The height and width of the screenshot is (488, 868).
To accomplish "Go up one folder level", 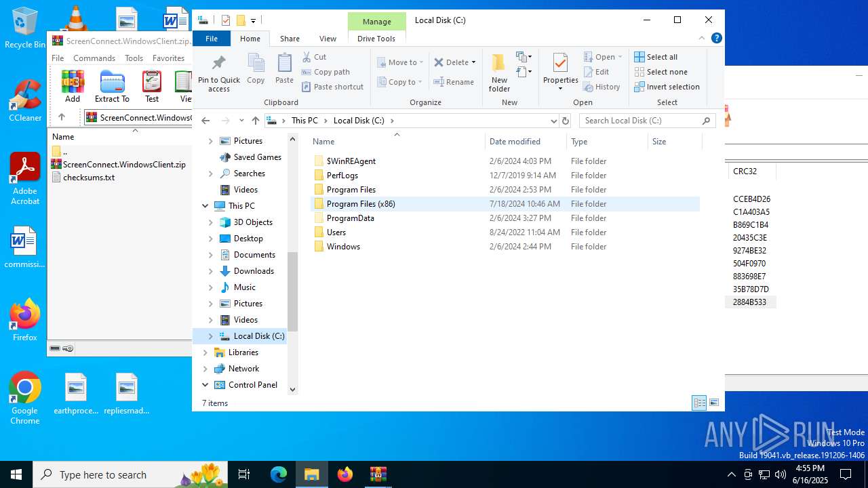I will tap(255, 121).
